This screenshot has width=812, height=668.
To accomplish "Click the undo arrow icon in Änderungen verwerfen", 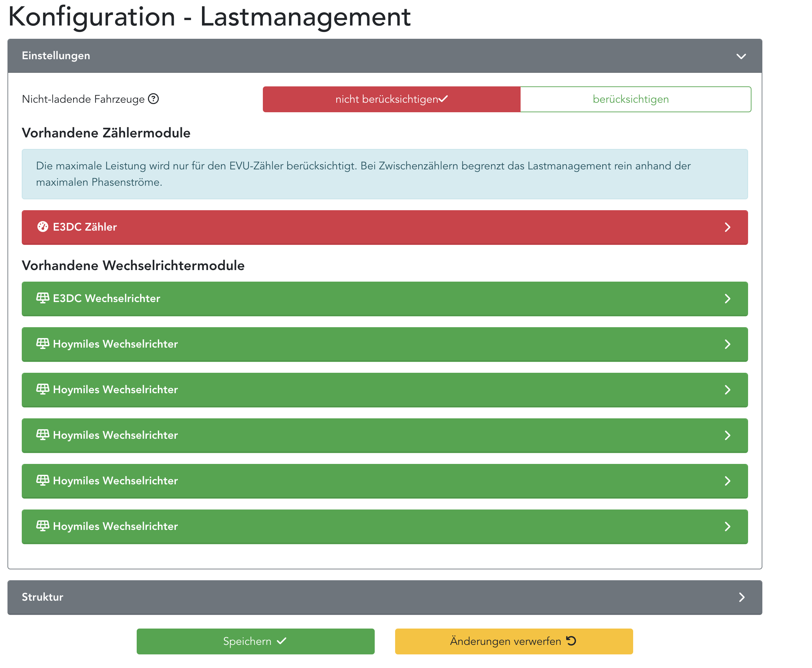I will 571,641.
